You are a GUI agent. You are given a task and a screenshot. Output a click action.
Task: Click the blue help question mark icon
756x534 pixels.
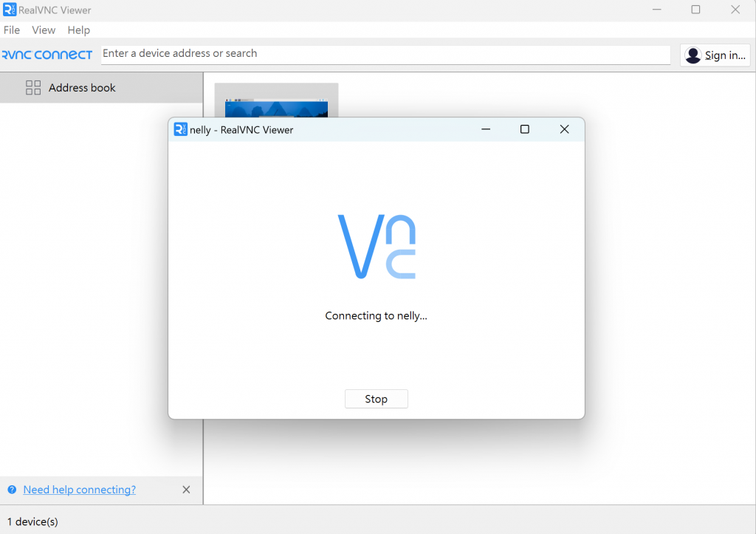12,490
